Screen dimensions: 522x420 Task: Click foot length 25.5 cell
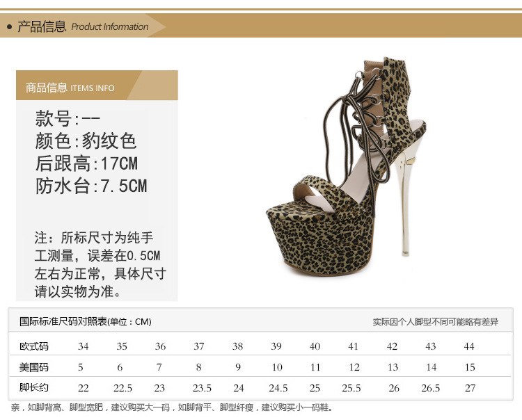click(351, 388)
